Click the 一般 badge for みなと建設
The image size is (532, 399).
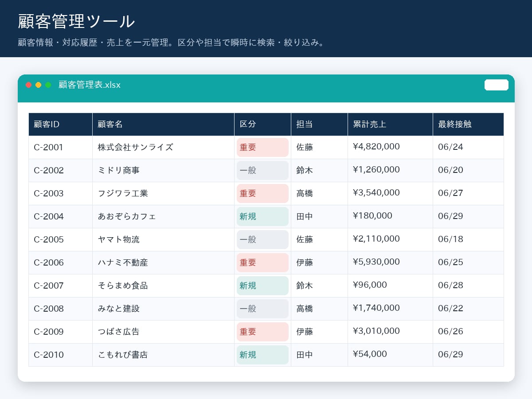pos(263,309)
